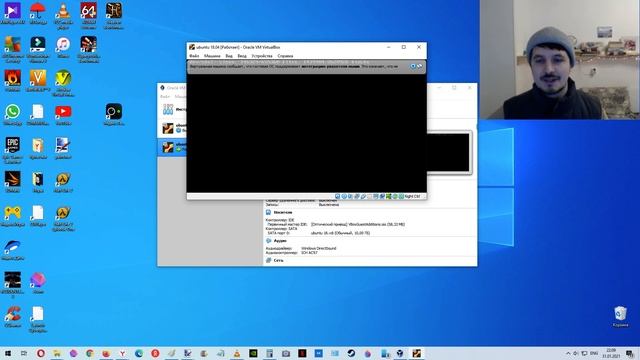Open the iTunes desktop icon

pos(63,47)
